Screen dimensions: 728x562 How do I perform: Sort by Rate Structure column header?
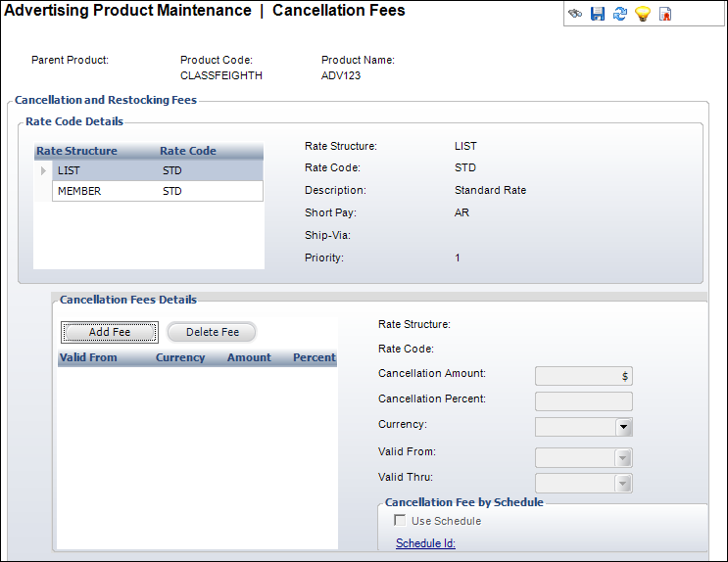76,151
